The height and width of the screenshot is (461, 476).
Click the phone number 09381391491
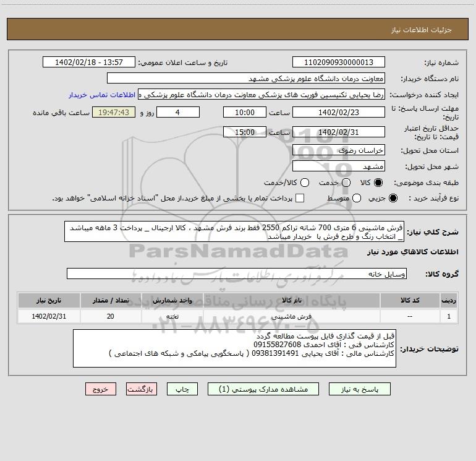click(x=275, y=353)
